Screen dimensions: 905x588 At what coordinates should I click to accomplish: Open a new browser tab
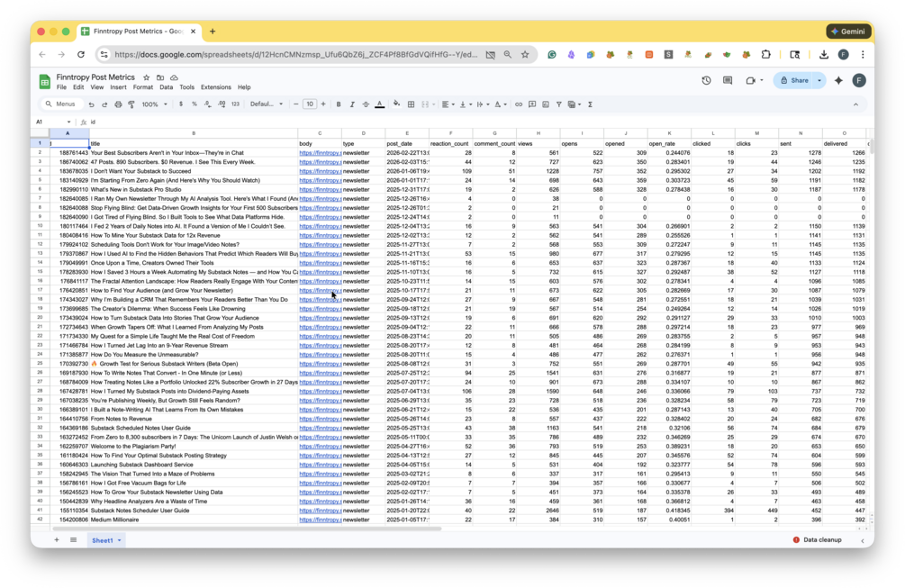click(213, 32)
